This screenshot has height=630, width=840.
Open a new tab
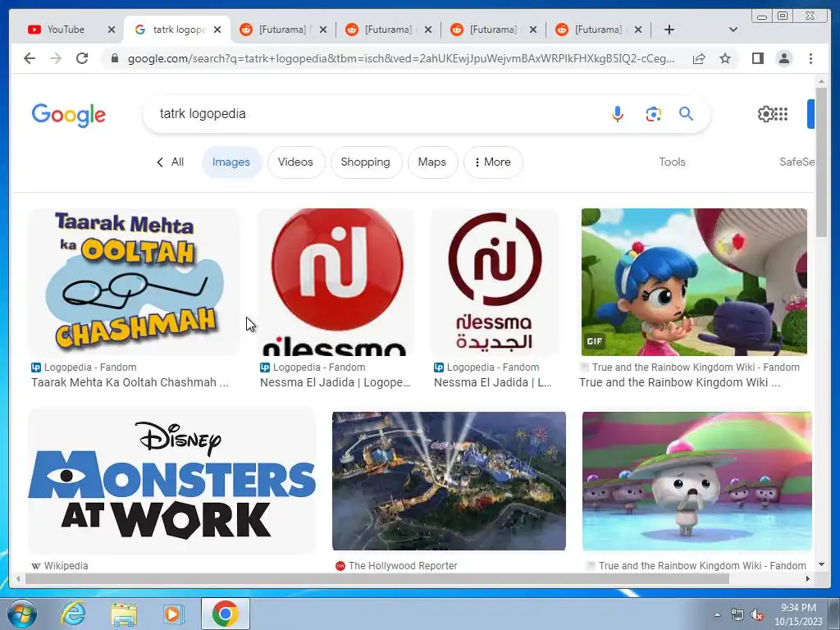tap(669, 30)
